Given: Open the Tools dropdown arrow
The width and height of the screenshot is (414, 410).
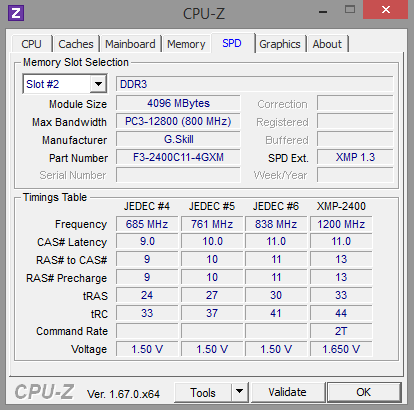Looking at the screenshot, I should click(240, 392).
